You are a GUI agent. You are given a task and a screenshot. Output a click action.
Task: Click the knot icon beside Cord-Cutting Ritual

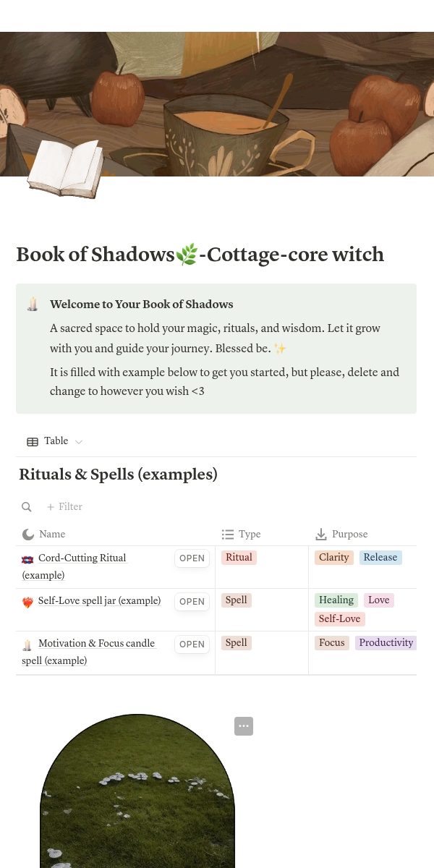point(27,559)
